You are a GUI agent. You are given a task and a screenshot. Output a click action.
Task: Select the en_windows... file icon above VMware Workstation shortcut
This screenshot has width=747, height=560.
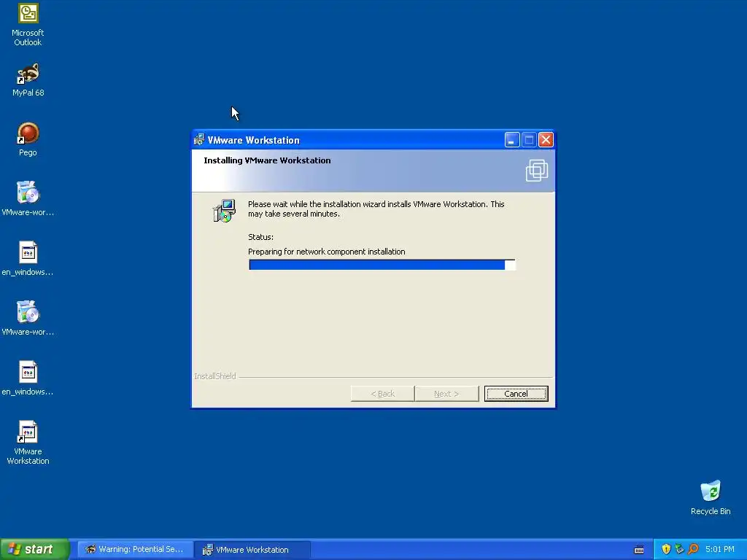pos(28,378)
